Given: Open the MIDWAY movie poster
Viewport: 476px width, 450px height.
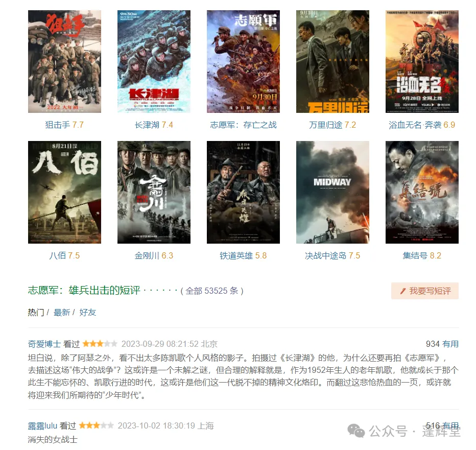Looking at the screenshot, I should [x=332, y=192].
